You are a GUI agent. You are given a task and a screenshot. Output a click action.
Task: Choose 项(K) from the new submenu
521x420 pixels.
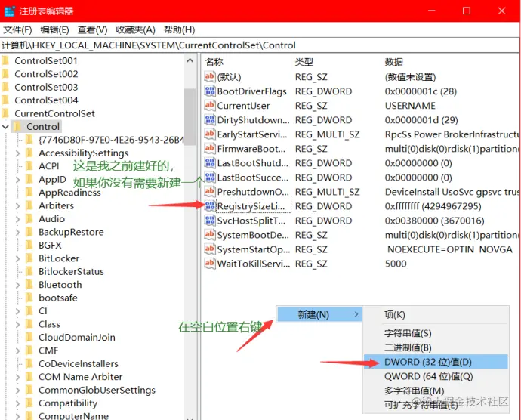click(x=436, y=314)
